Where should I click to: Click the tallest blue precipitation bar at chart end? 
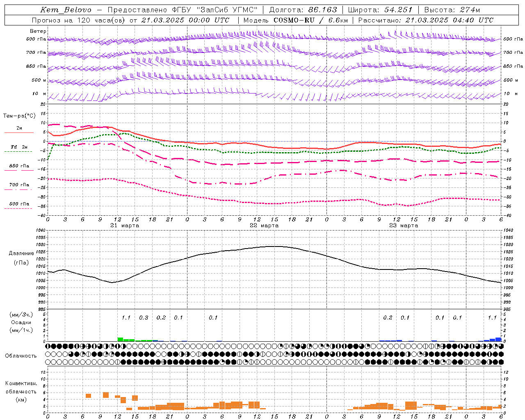pyautogui.click(x=498, y=339)
